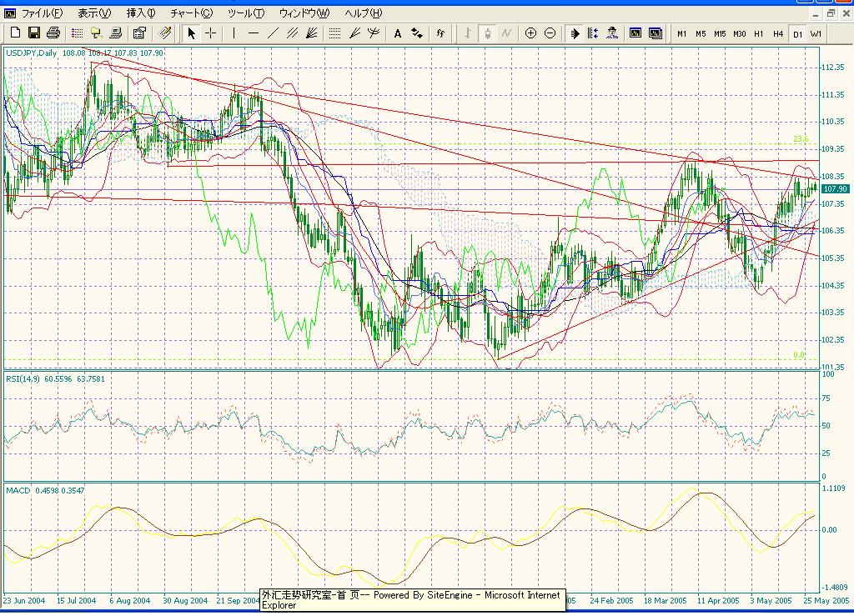Switch to the W1 weekly timeframe
Screen dimensions: 854x616
(816, 33)
